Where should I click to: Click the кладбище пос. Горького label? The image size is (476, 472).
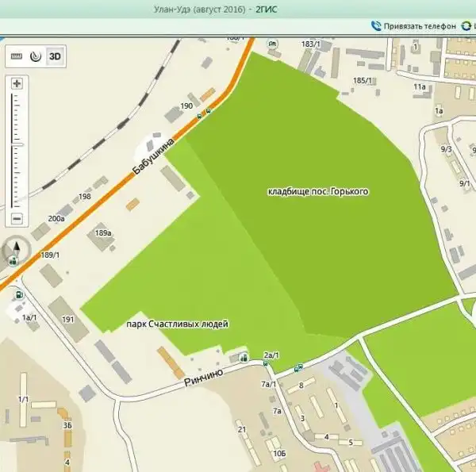[319, 191]
